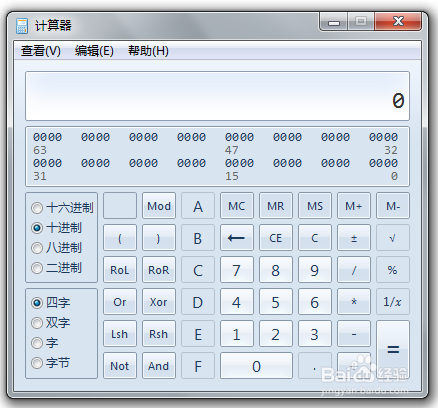Click the hex digit D key
The image size is (438, 408).
pos(198,302)
